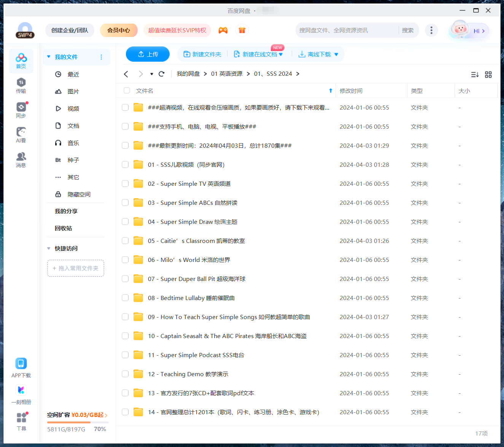The image size is (504, 447).
Task: Refresh the current folder listing
Action: point(162,74)
